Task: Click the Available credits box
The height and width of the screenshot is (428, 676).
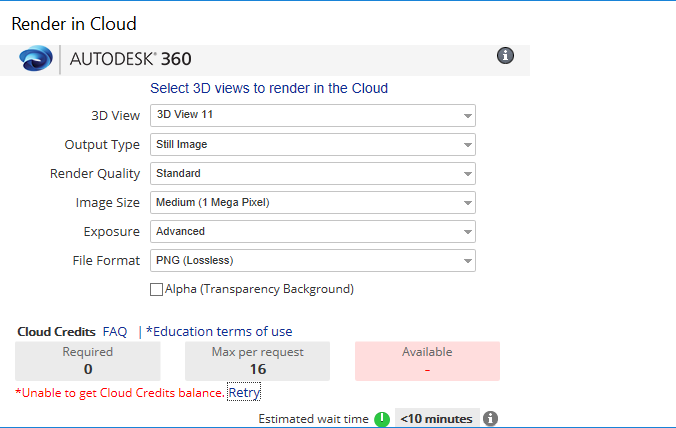Action: (x=427, y=361)
